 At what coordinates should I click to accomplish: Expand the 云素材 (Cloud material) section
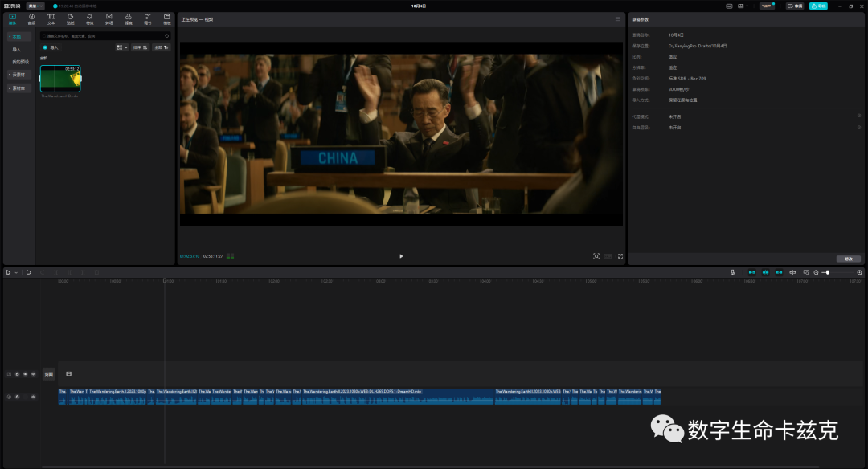(x=18, y=75)
